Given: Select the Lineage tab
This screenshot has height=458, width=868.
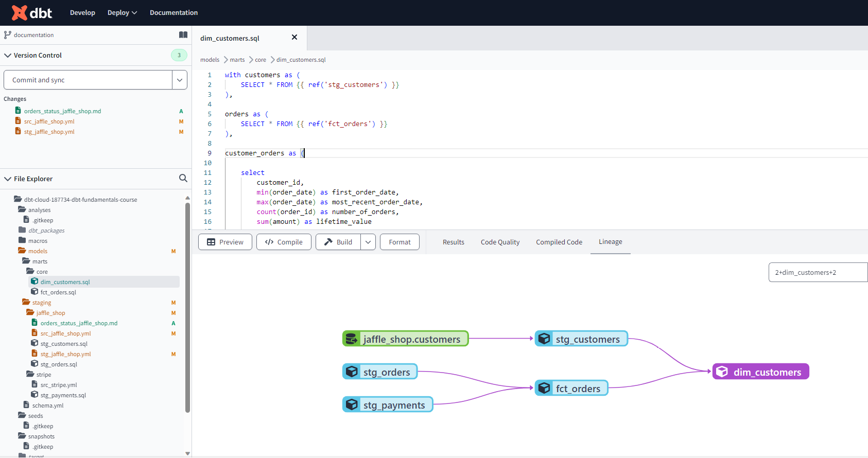Looking at the screenshot, I should pyautogui.click(x=611, y=241).
